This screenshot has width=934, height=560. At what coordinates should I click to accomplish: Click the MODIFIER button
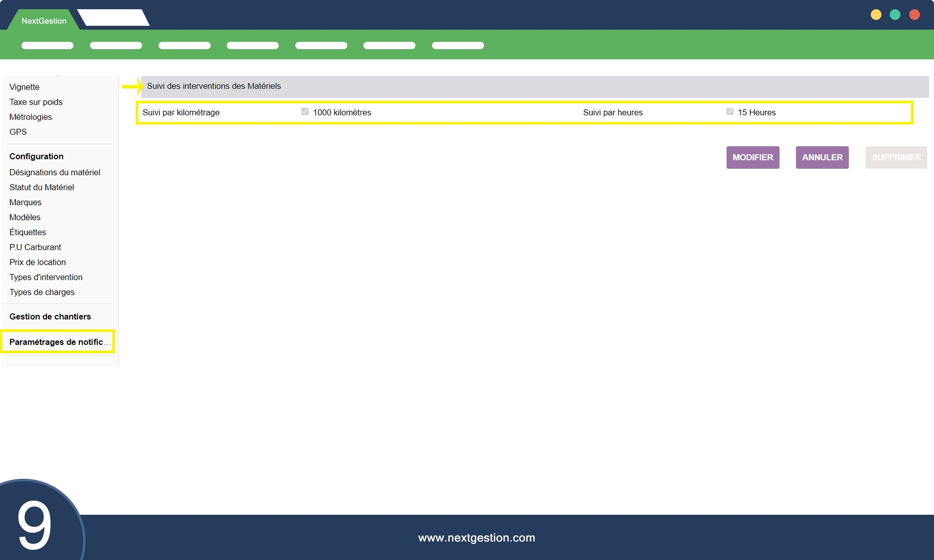(x=753, y=157)
